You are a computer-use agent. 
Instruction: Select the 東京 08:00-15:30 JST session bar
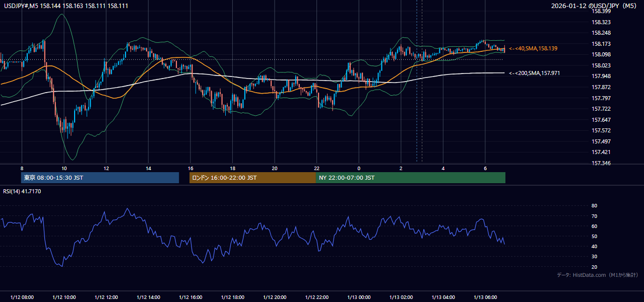tap(100, 178)
